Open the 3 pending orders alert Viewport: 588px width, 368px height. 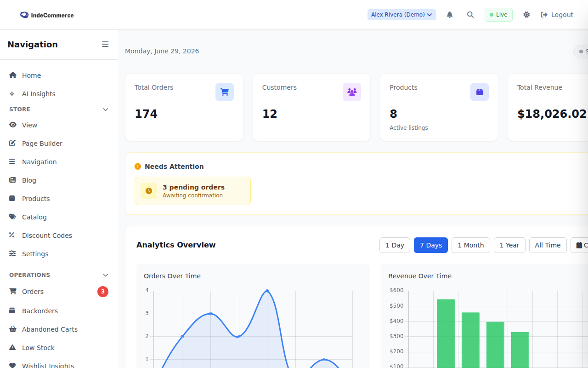(x=192, y=191)
